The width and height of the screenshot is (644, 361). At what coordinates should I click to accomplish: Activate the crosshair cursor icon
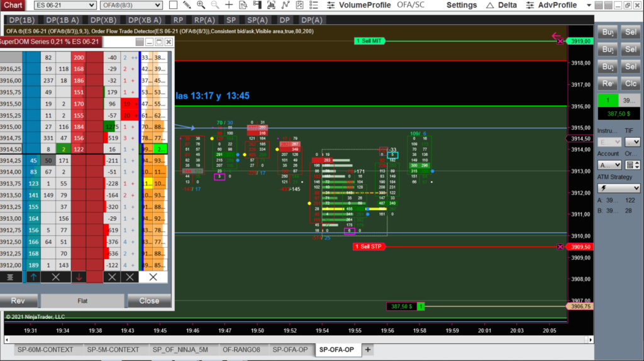point(229,5)
